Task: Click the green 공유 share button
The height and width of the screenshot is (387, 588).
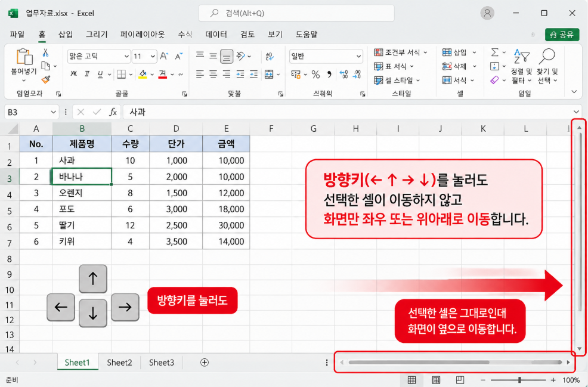Action: coord(562,35)
